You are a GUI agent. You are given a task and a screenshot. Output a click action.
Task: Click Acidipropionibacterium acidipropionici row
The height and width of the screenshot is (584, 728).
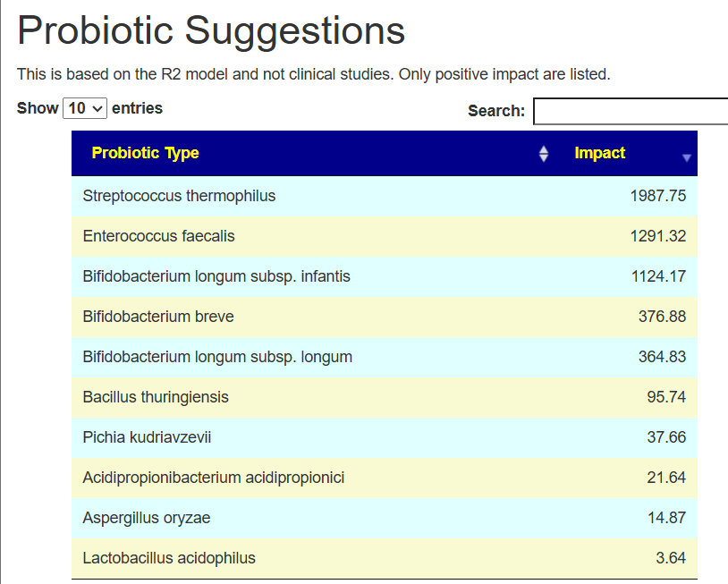click(x=214, y=478)
